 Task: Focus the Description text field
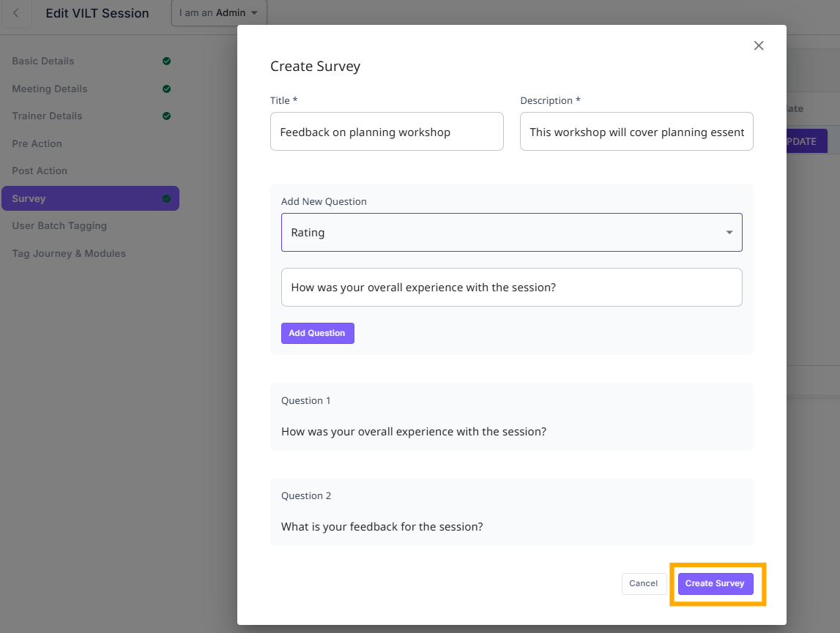tap(636, 132)
